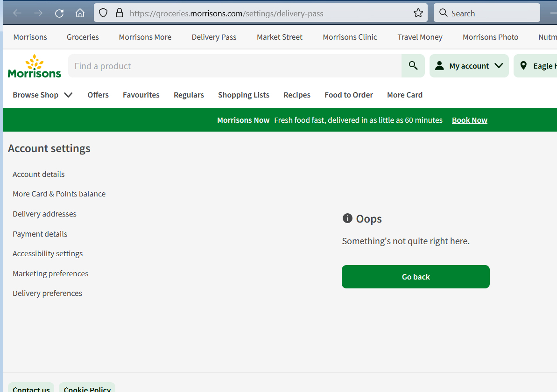Click the Cookie Policy footer button
This screenshot has height=392, width=557.
(x=87, y=388)
